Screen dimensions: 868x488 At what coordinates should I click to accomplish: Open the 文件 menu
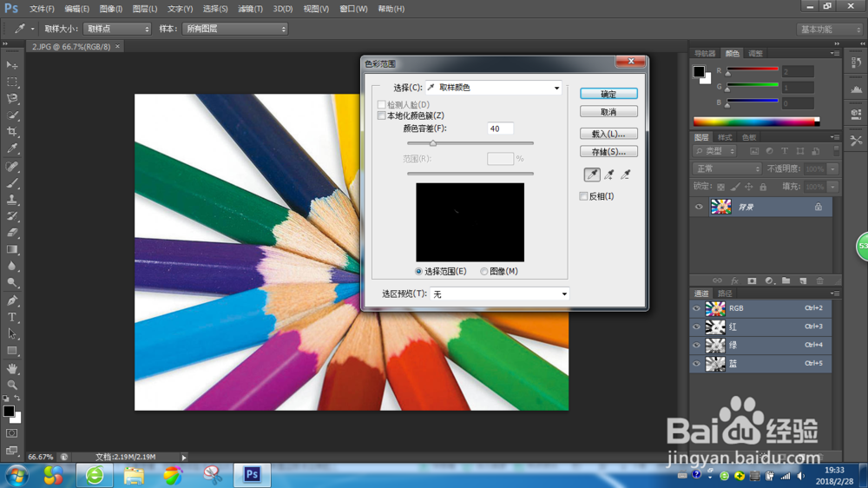42,9
